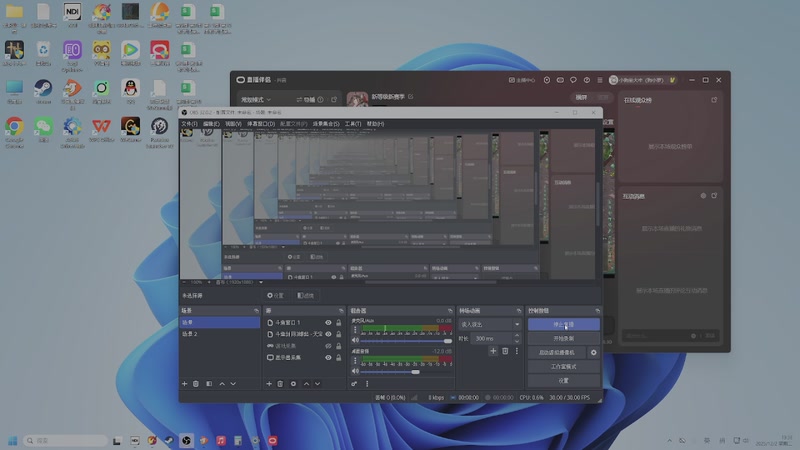
Task: Open source Filters button below preview
Action: 305,295
